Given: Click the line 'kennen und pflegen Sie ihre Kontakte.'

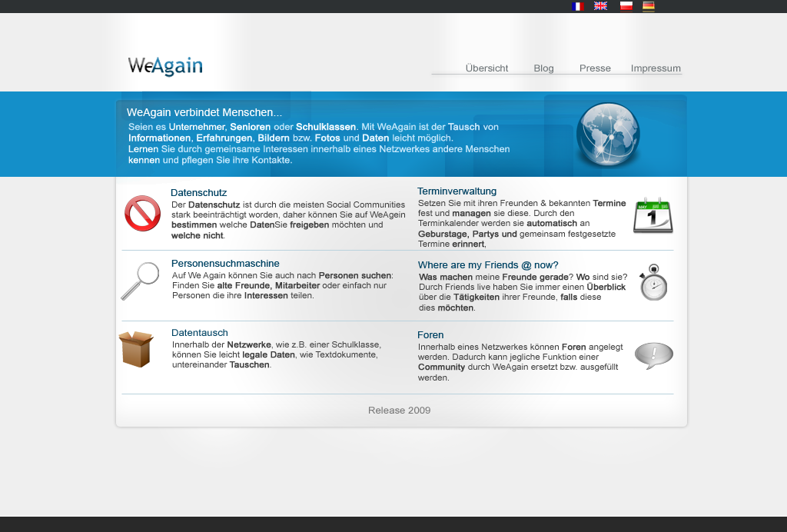Looking at the screenshot, I should (211, 160).
